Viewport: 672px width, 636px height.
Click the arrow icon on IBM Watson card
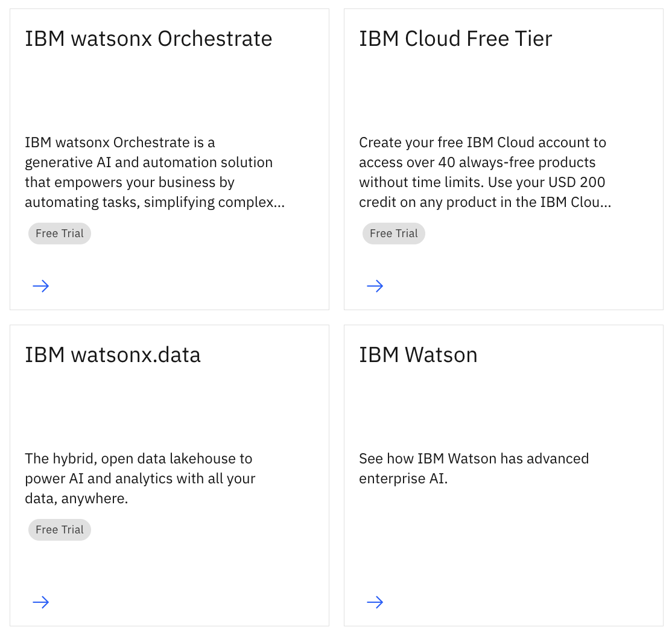[x=375, y=602]
